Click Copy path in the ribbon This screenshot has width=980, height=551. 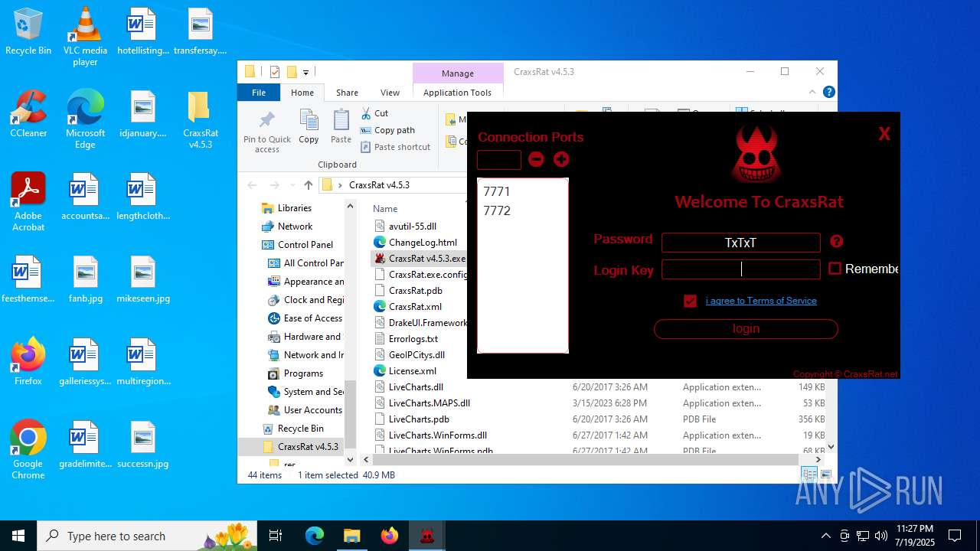coord(387,130)
